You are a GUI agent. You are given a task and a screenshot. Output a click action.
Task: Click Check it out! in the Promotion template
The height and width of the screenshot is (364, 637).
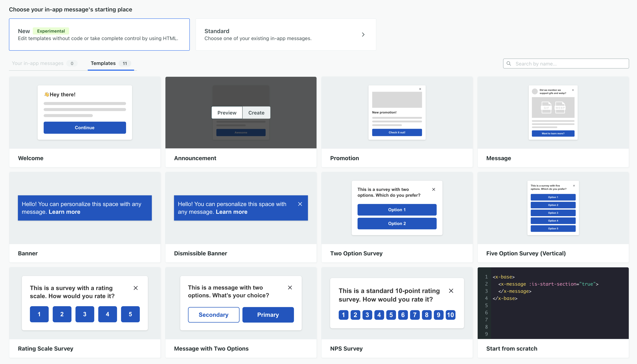[x=397, y=132]
